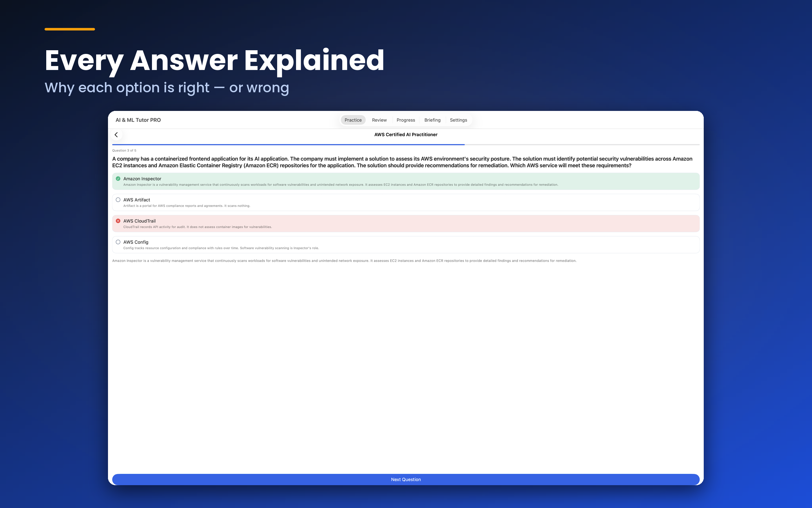Switch to the Practice tab

pyautogui.click(x=353, y=120)
